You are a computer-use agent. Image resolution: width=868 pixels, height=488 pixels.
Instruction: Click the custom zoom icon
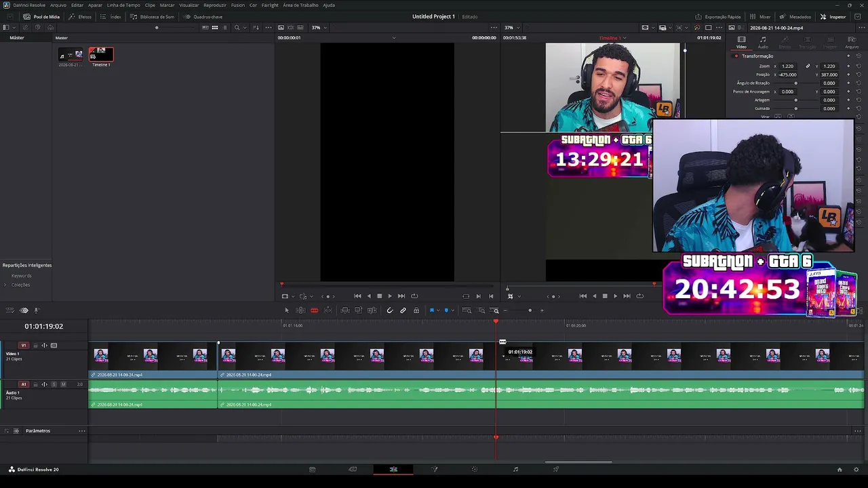pos(496,310)
